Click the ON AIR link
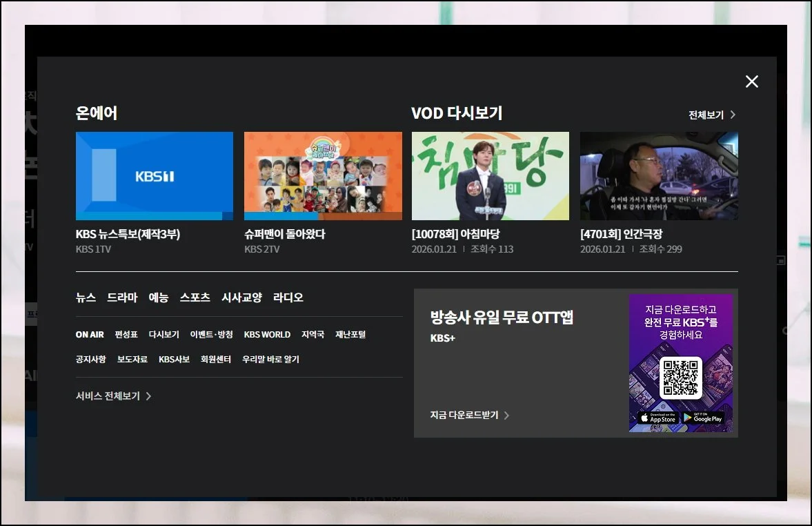 click(90, 335)
